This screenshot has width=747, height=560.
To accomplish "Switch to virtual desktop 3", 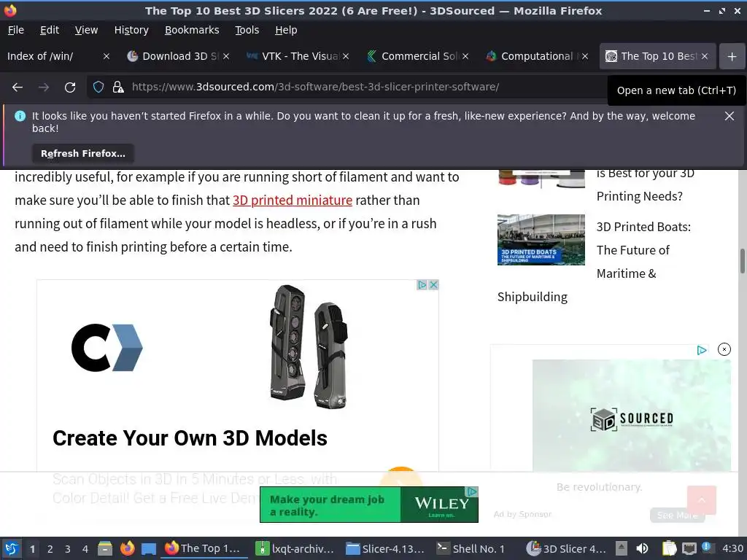I will coord(68,549).
